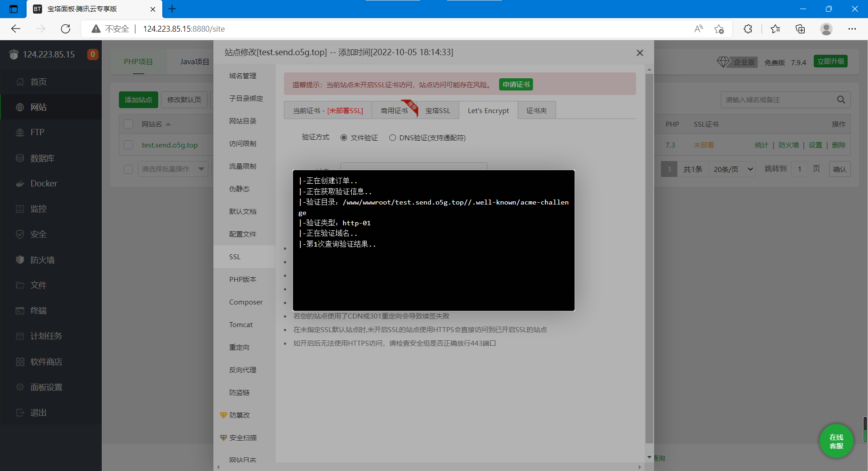Click the search magnifier icon

pos(840,100)
